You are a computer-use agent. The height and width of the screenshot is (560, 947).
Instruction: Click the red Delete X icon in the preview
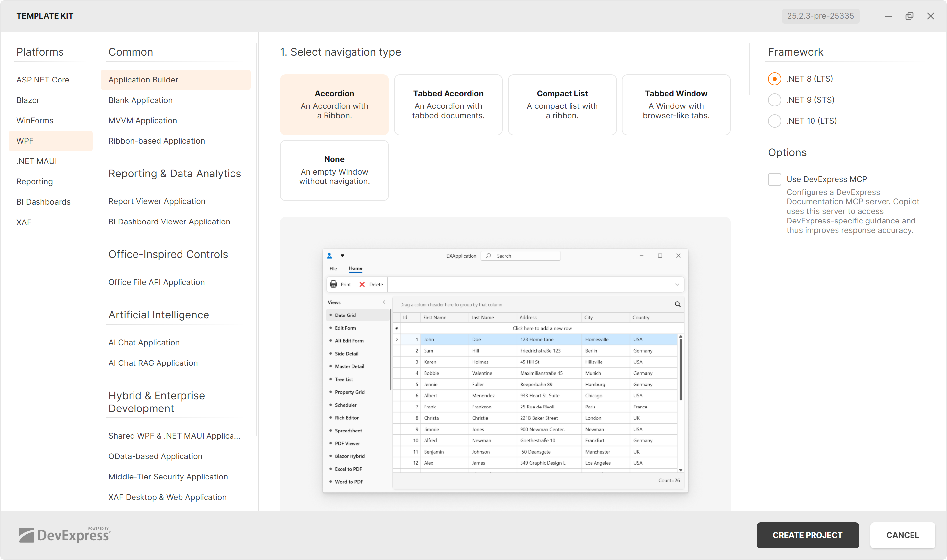point(362,284)
